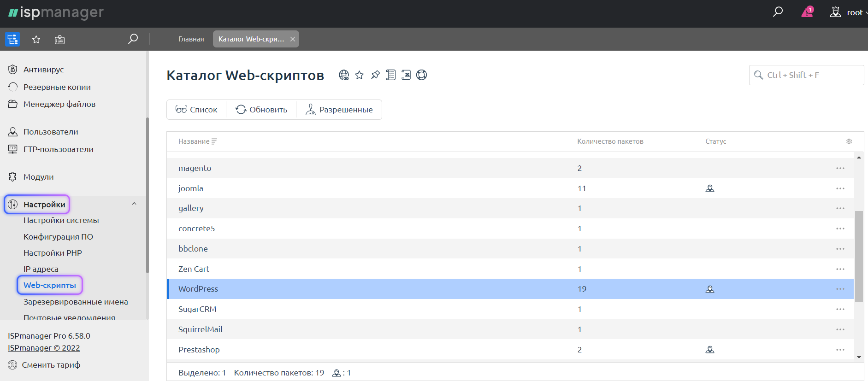Click the Антивирус shield icon
The height and width of the screenshot is (381, 868).
coord(13,70)
